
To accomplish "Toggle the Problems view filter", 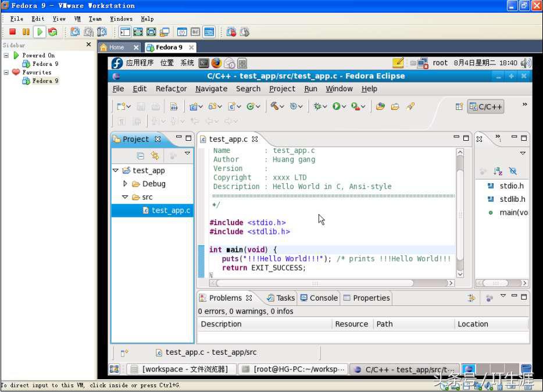I will pyautogui.click(x=471, y=297).
